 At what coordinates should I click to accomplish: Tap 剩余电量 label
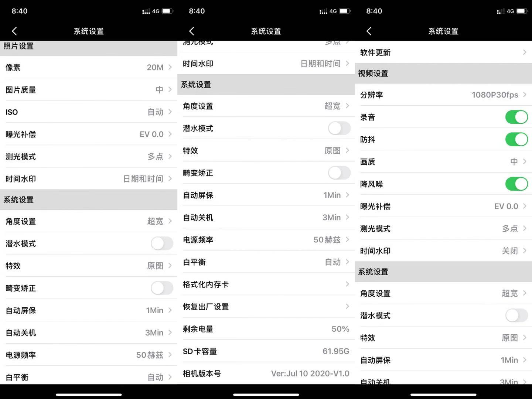click(x=198, y=329)
